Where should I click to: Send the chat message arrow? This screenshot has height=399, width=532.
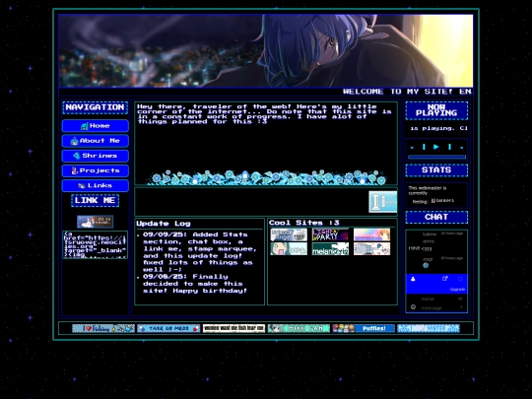point(461,307)
